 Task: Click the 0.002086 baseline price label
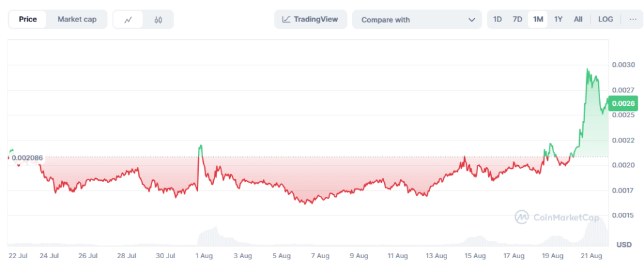tap(26, 157)
